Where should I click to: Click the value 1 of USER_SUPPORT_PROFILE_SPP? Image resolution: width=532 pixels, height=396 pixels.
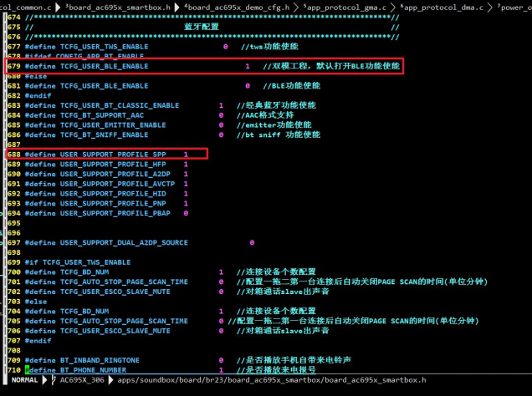click(186, 155)
